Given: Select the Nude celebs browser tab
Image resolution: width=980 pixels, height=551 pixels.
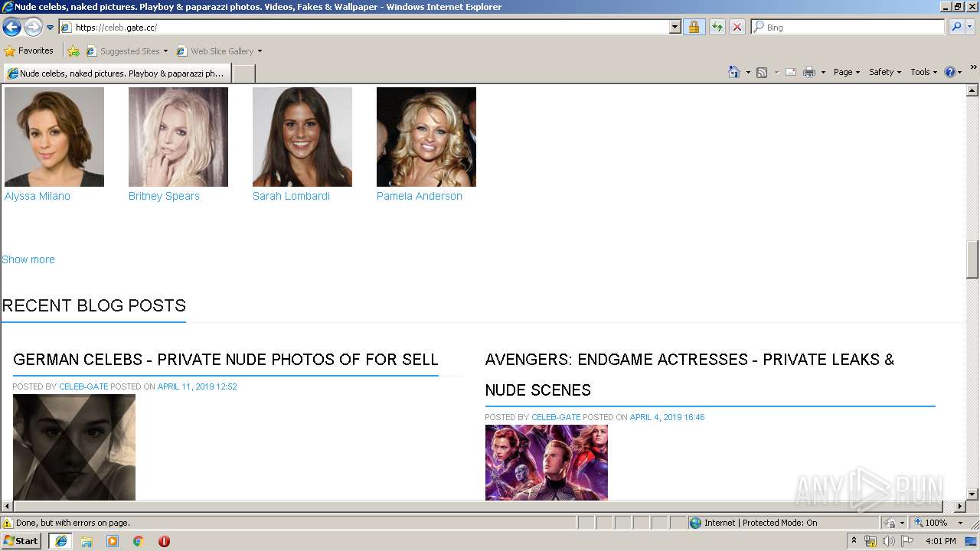Looking at the screenshot, I should [117, 73].
